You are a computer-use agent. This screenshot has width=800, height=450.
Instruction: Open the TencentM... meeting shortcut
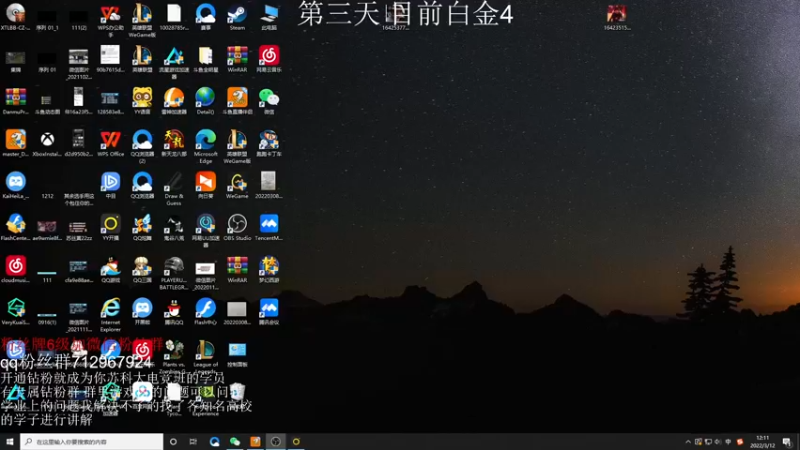point(269,228)
